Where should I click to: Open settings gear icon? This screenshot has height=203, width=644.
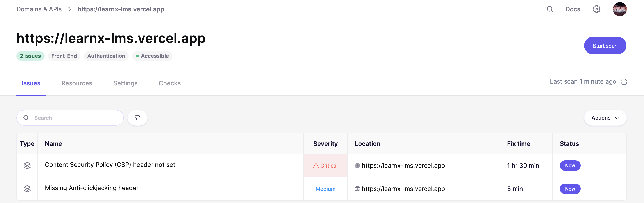[x=596, y=9]
